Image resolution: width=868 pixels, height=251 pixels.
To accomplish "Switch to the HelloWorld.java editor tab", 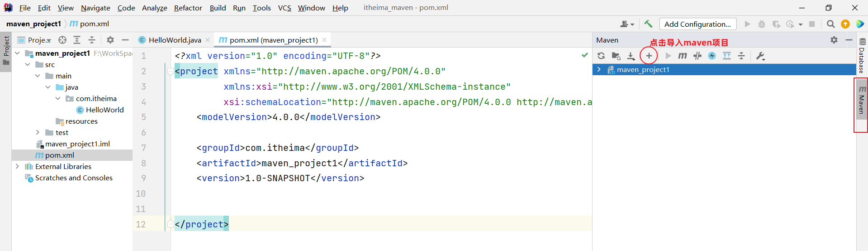I will click(174, 40).
